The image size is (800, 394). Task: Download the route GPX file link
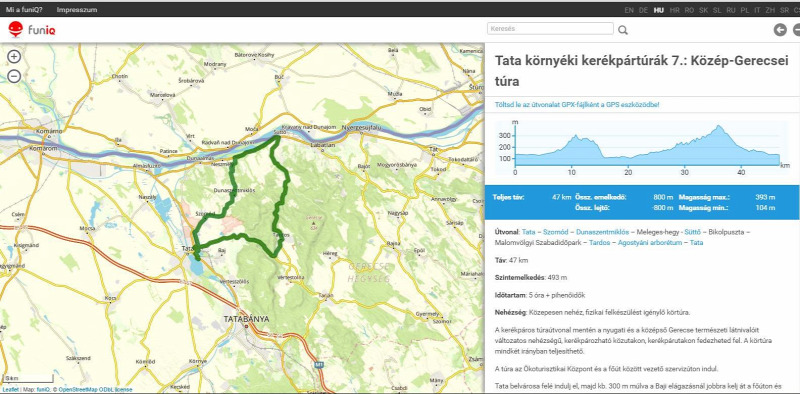pos(577,105)
